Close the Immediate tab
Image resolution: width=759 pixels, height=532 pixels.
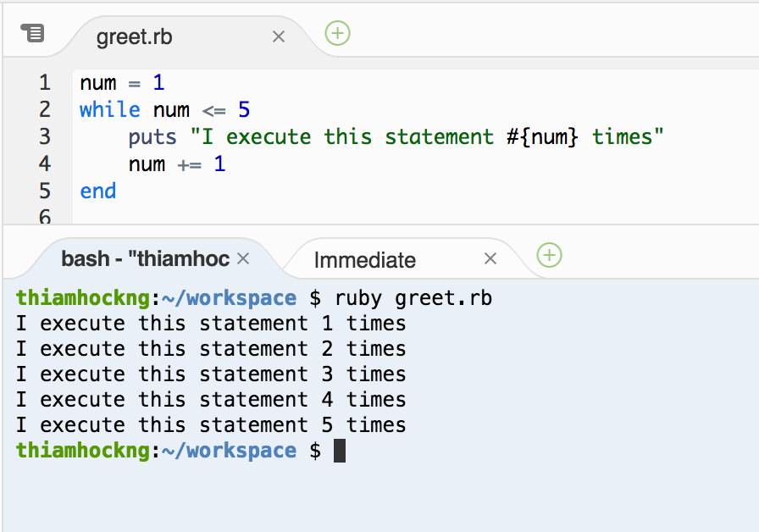coord(490,258)
